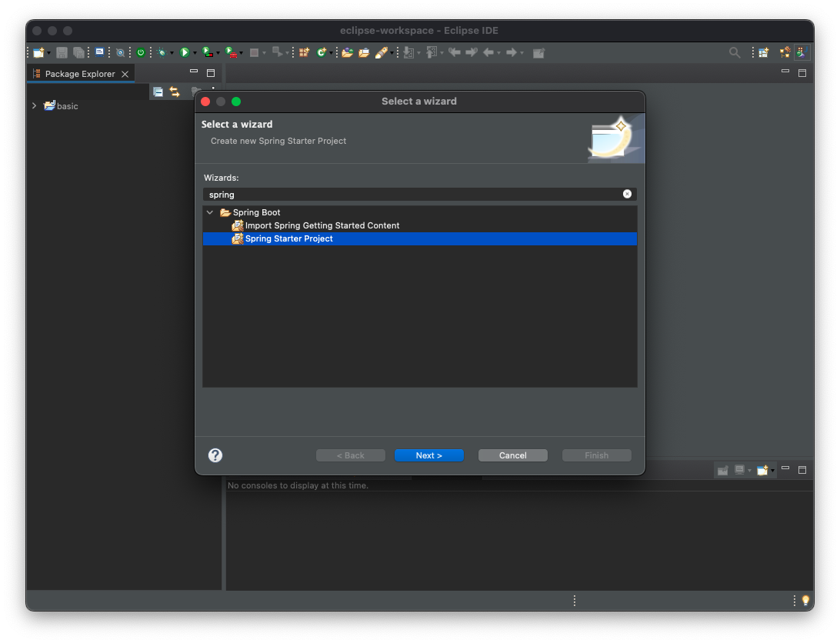Viewport: 840px width, 643px height.
Task: Click the green Run play icon
Action: 185,52
